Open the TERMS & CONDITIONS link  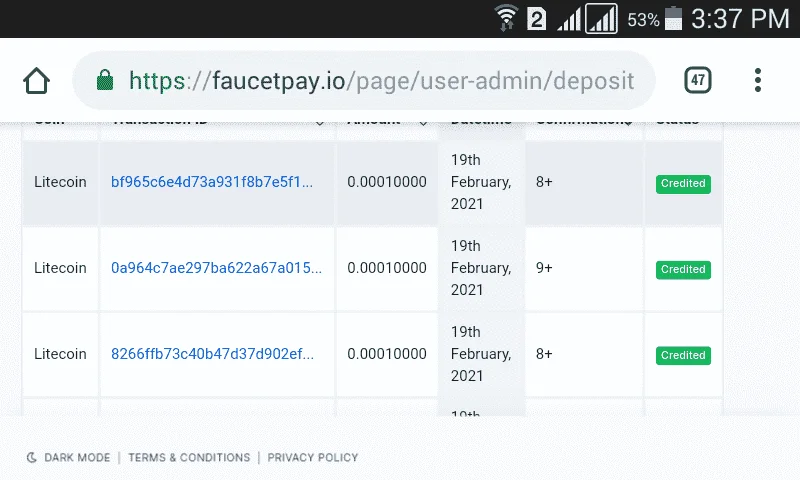[189, 458]
